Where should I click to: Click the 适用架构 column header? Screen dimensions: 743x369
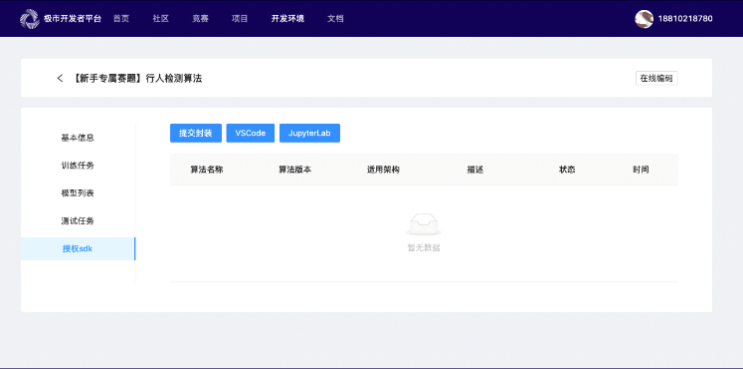coord(383,170)
